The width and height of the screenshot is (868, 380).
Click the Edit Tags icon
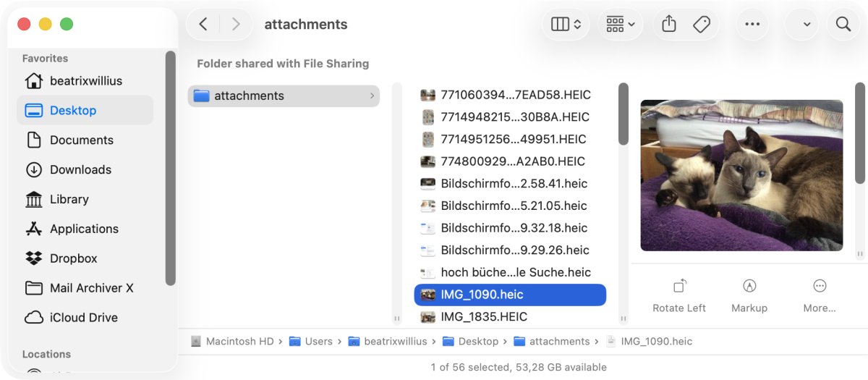(701, 24)
